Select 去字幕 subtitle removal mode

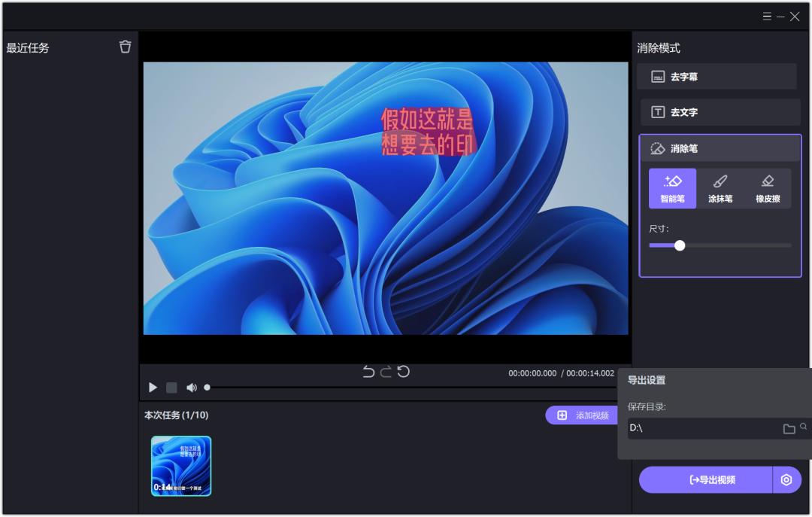click(x=717, y=77)
